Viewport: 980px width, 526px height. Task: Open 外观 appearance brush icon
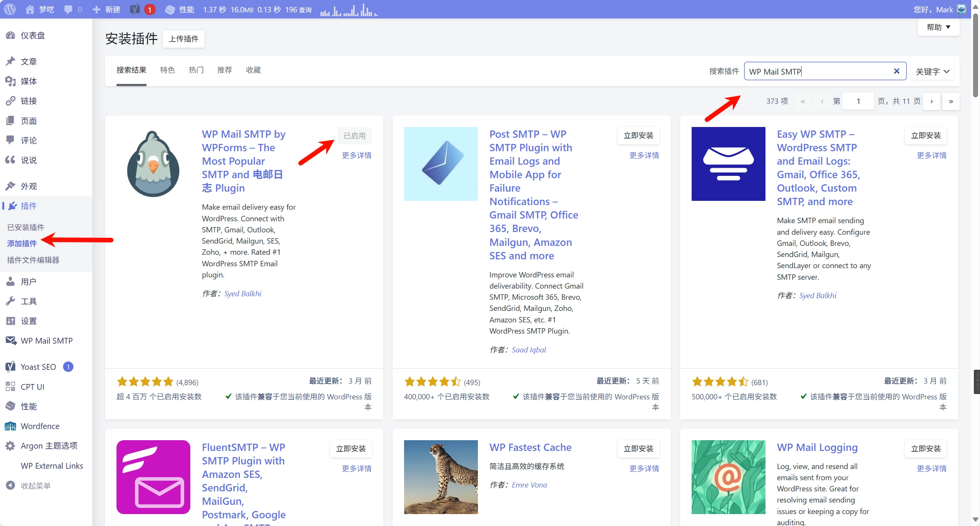point(10,186)
